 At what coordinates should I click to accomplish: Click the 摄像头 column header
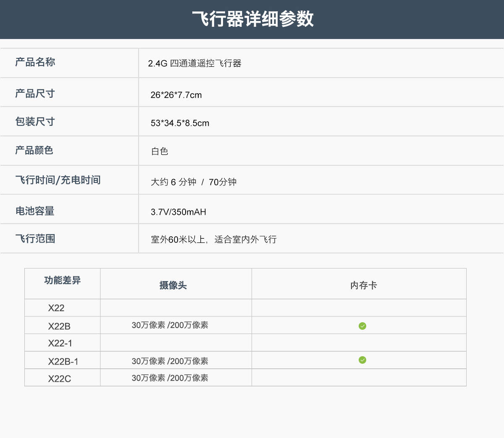tap(173, 285)
